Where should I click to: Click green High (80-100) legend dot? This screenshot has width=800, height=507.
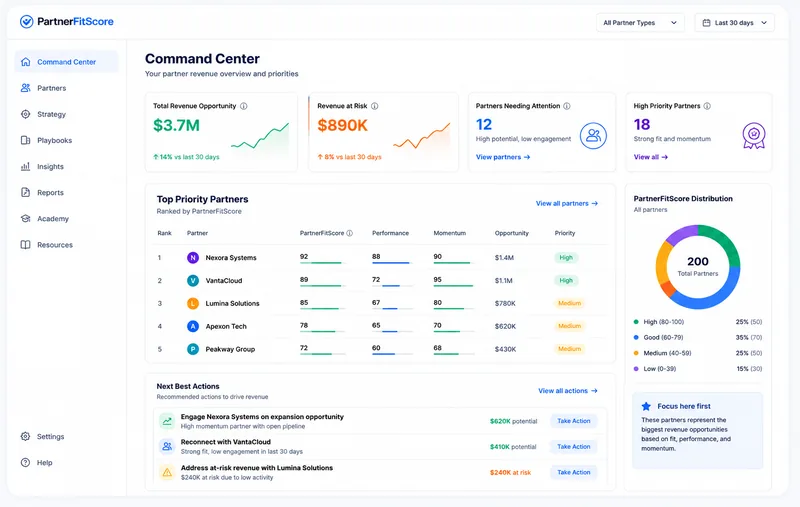click(x=636, y=322)
